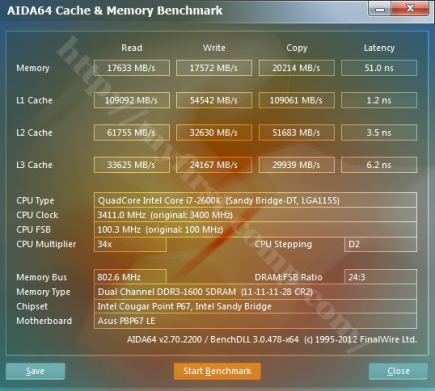Screen dimensions: 435x391
Task: Click the DRAM:FSB Ratio label
Action: pos(288,277)
